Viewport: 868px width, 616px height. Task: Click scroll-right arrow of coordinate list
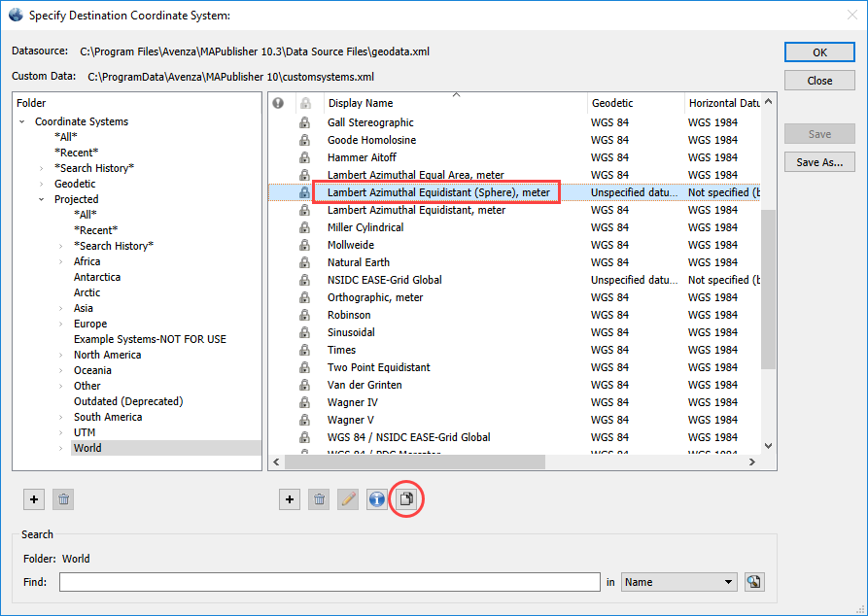(x=751, y=462)
